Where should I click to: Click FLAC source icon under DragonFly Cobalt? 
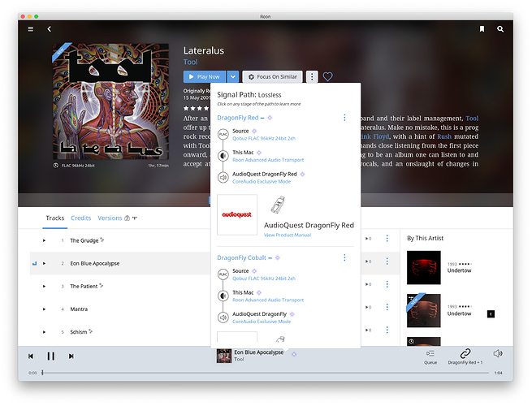click(x=223, y=274)
